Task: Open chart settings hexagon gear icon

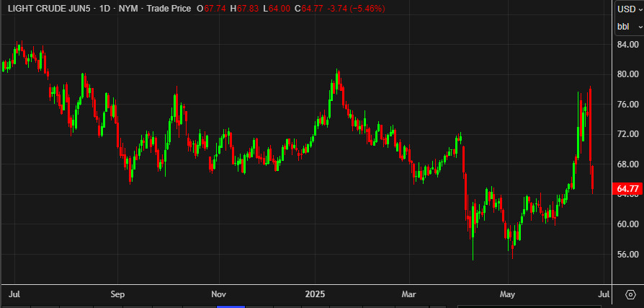Action: pos(630,294)
